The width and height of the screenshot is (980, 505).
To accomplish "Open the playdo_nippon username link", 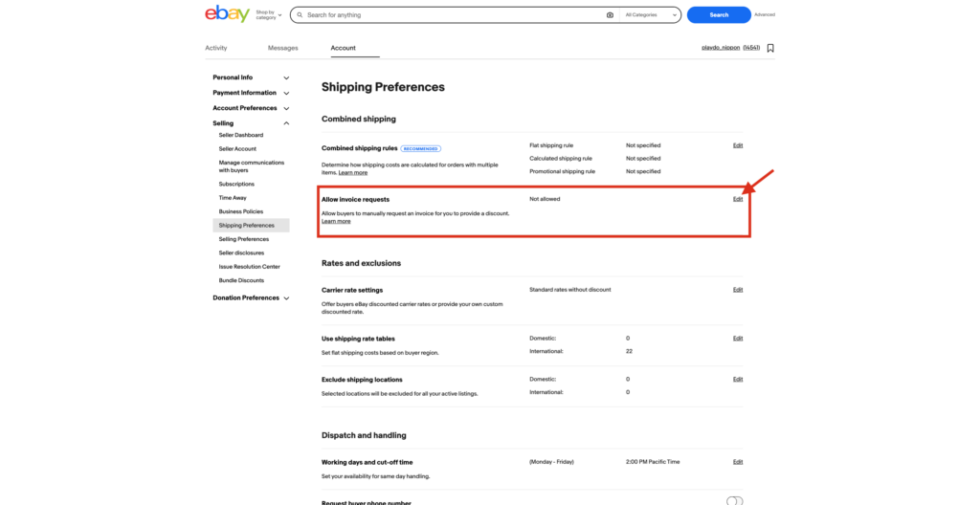I will [721, 48].
